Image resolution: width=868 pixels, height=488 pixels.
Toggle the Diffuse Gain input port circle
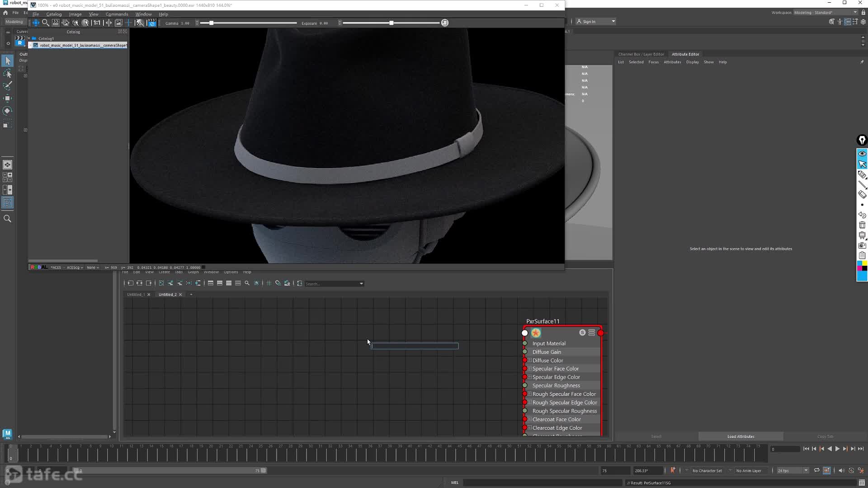coord(525,352)
